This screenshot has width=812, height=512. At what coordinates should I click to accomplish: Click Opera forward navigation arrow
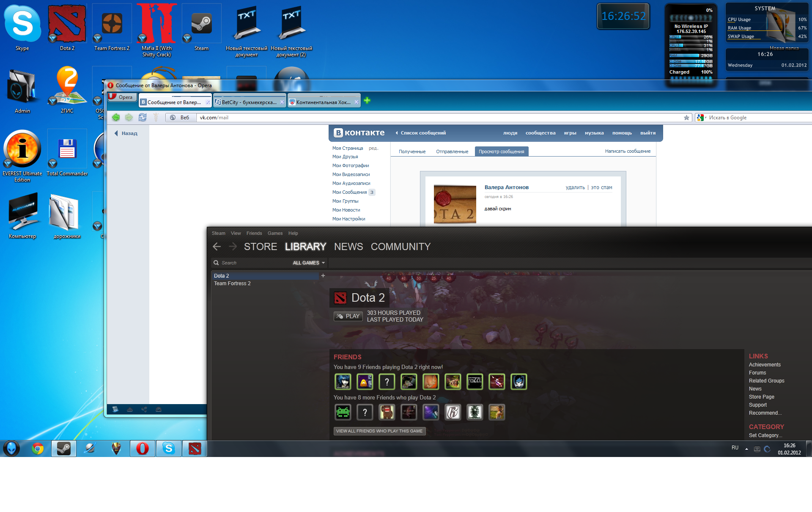(x=129, y=118)
